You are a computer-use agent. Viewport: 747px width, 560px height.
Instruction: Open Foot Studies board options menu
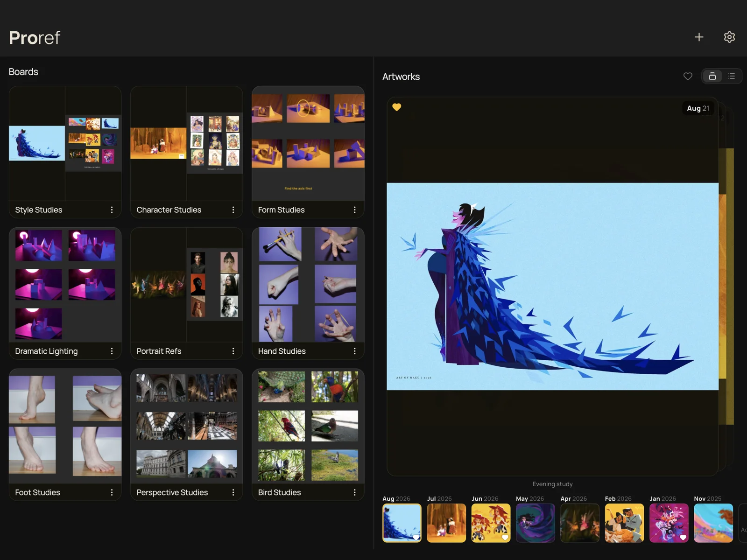pyautogui.click(x=112, y=492)
